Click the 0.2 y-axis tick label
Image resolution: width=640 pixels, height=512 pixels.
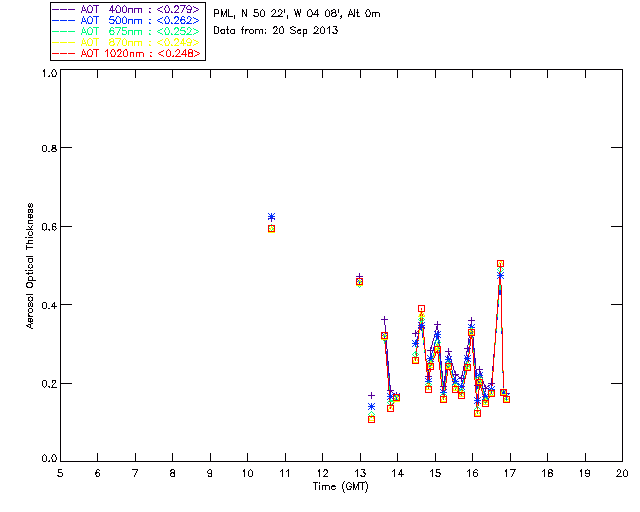tap(49, 384)
